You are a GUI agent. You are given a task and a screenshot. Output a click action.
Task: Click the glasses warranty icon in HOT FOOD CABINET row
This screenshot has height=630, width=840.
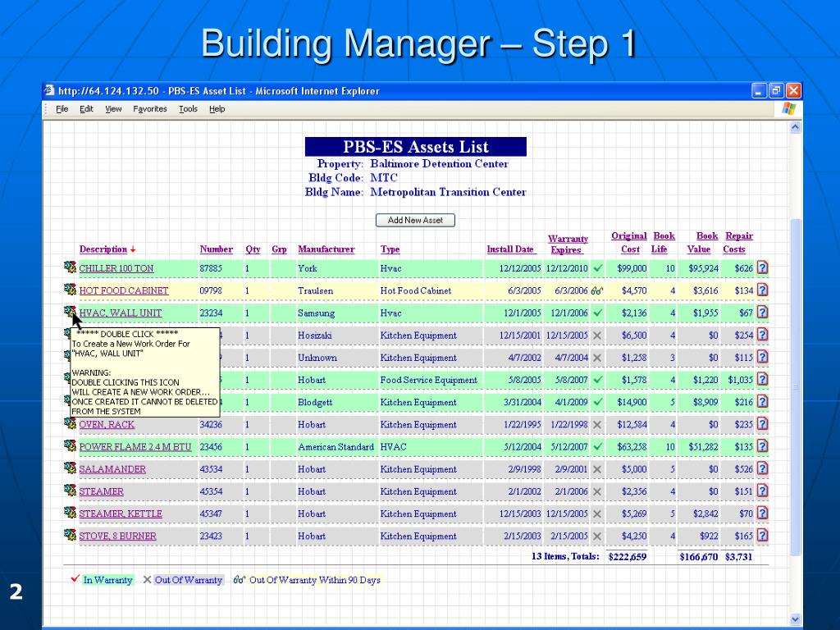pos(597,291)
